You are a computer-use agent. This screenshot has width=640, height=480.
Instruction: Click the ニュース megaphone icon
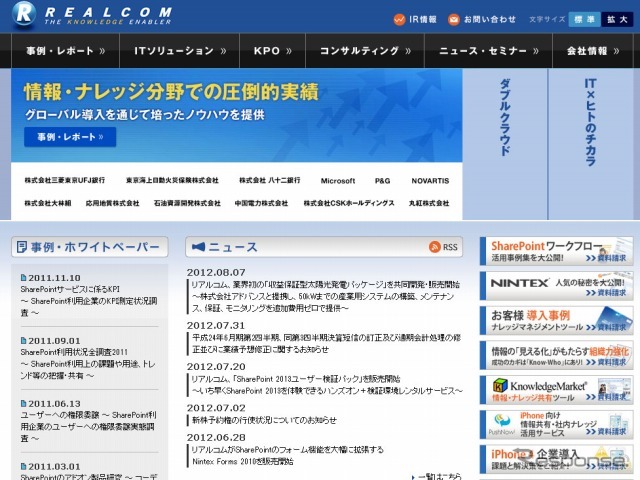pos(198,247)
